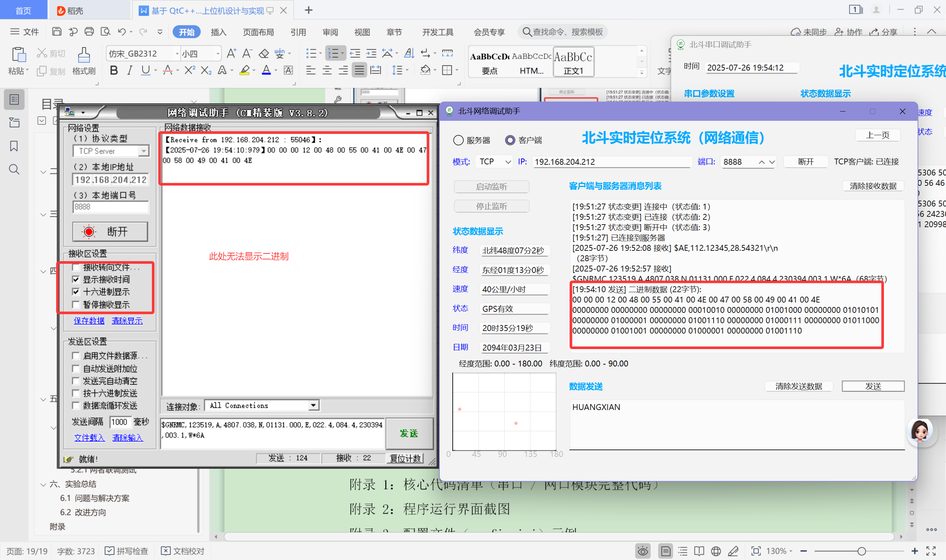Click the Italic formatting icon

coord(129,70)
